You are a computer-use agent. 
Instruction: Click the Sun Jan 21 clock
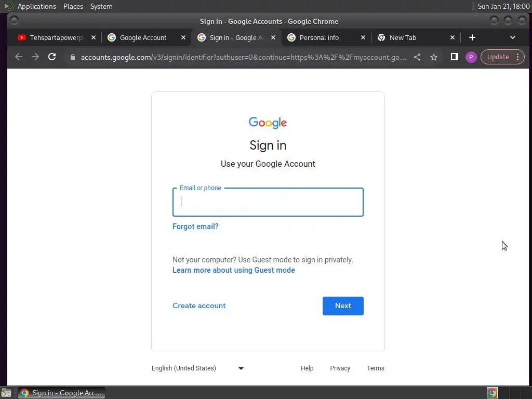tap(503, 6)
